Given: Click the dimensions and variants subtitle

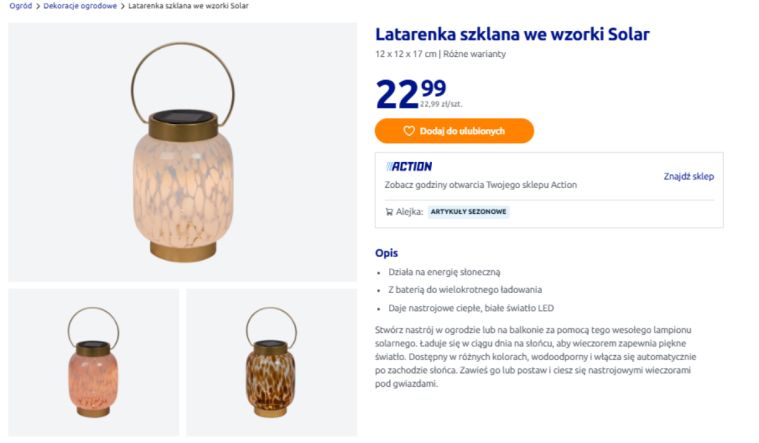Looking at the screenshot, I should coord(440,54).
